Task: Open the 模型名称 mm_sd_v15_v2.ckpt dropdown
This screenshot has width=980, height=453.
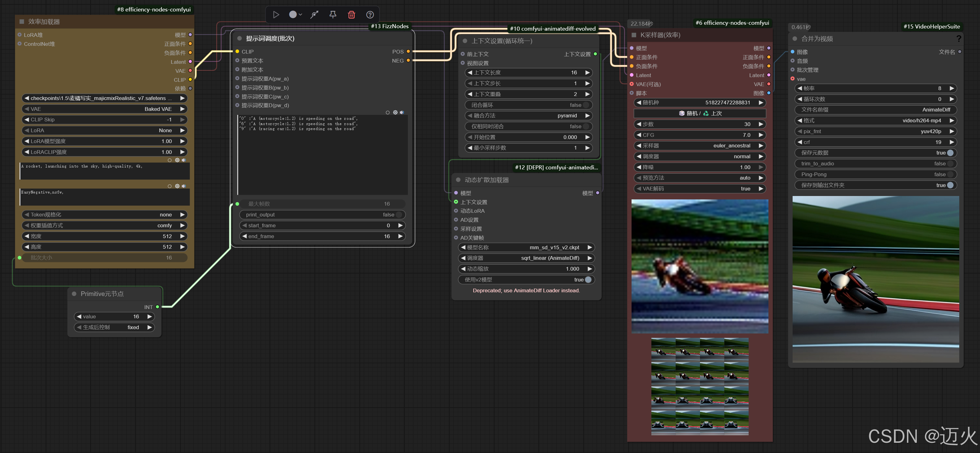Action: point(527,247)
